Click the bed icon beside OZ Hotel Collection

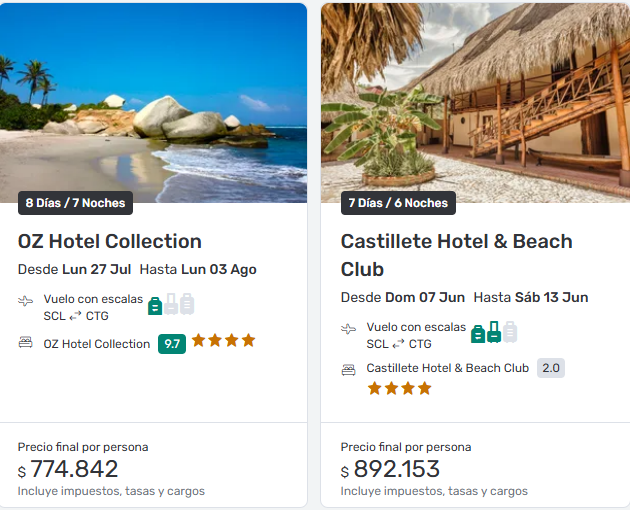click(26, 343)
